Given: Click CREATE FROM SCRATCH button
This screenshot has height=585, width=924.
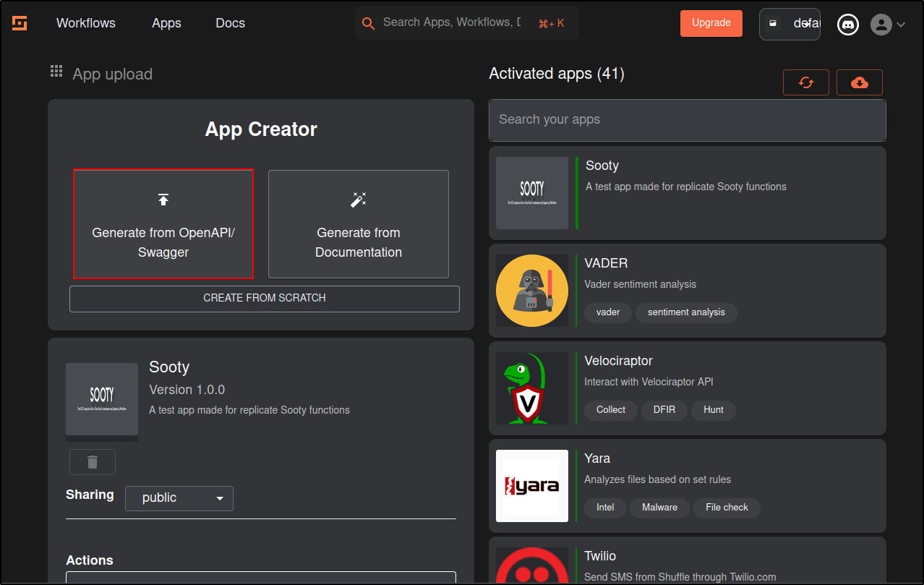Looking at the screenshot, I should click(265, 299).
